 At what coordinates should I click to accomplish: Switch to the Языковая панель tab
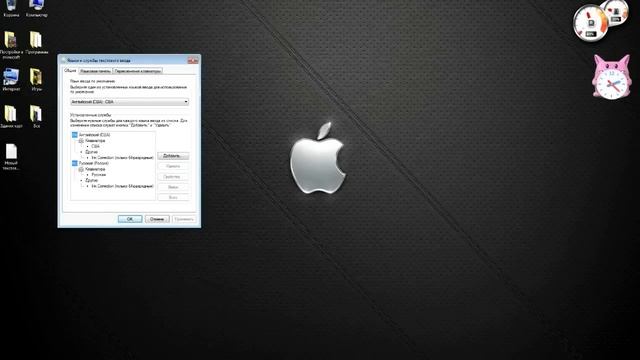(x=95, y=71)
